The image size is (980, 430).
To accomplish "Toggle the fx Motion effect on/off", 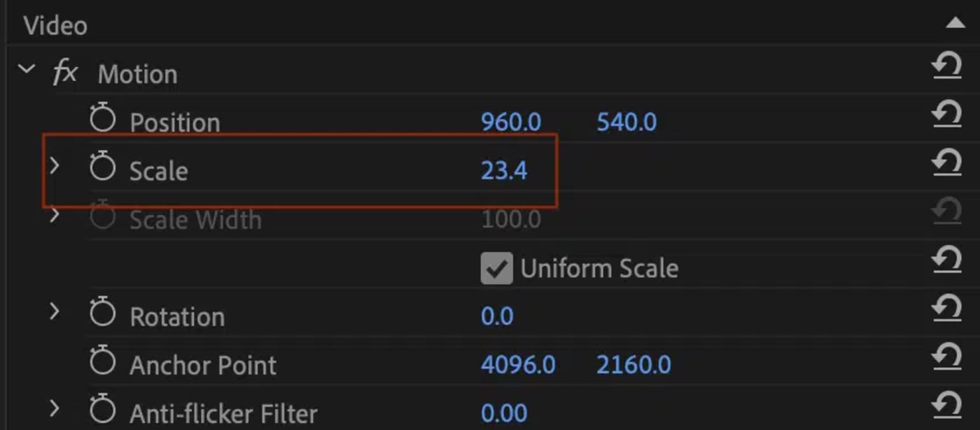I will pos(64,73).
